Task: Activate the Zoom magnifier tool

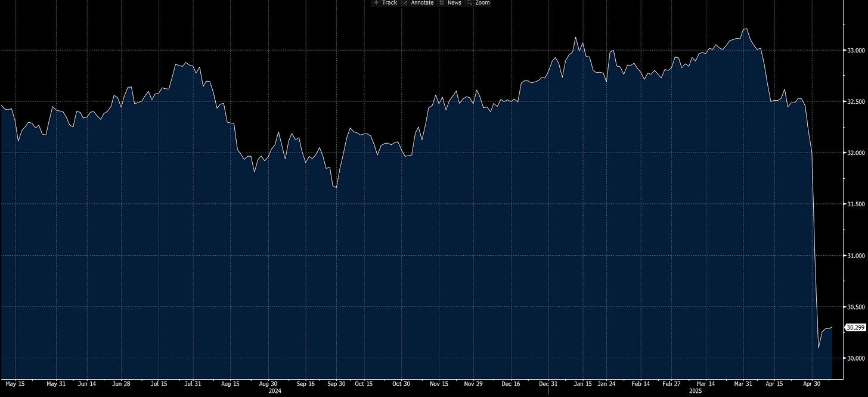Action: [478, 3]
